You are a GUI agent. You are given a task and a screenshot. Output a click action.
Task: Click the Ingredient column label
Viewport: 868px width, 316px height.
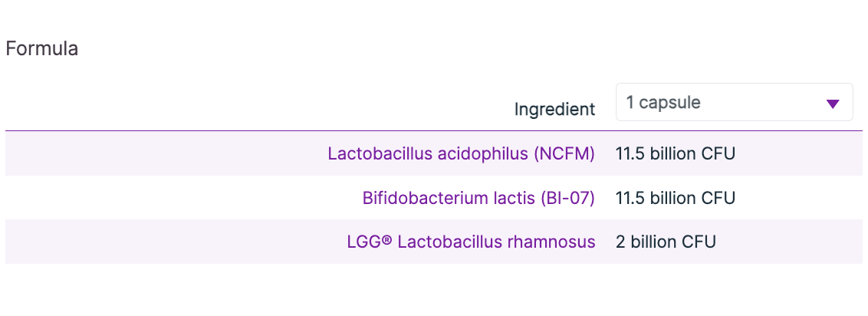[554, 110]
